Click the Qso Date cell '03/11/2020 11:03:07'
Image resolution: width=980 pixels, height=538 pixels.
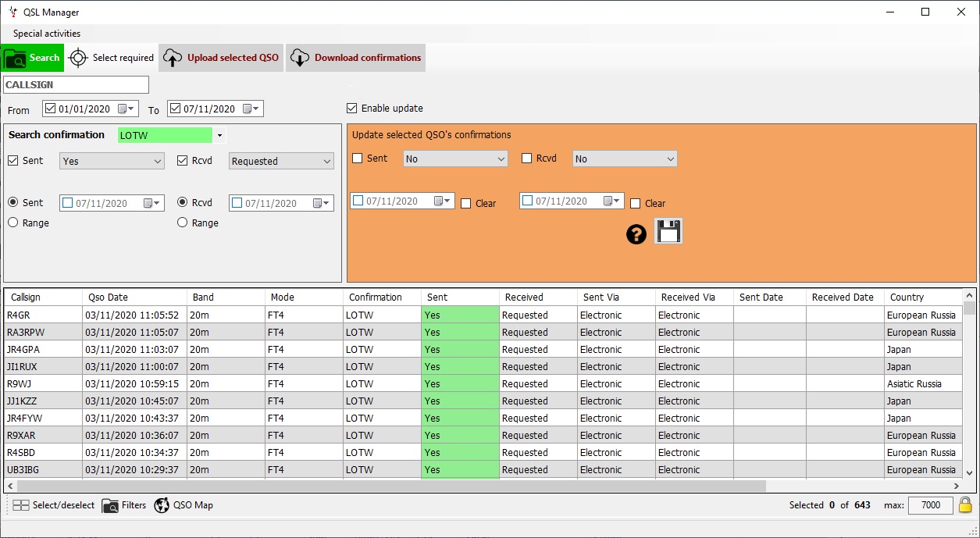tap(135, 350)
